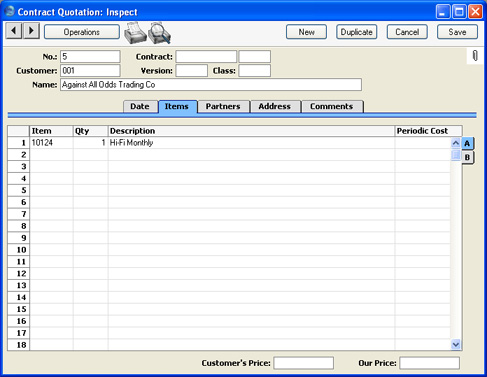
Task: Select item cell 10124
Action: point(51,143)
